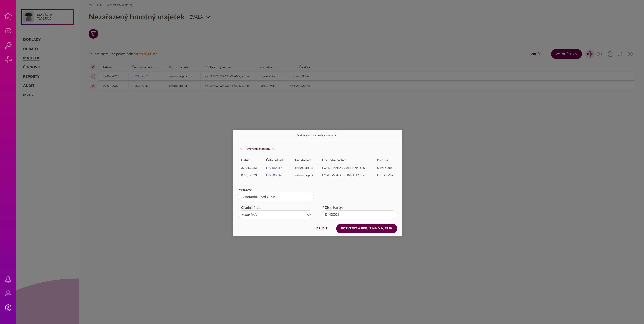Image resolution: width=644 pixels, height=324 pixels.
Task: Click the Obchodní partner column header
Action: pyautogui.click(x=218, y=67)
